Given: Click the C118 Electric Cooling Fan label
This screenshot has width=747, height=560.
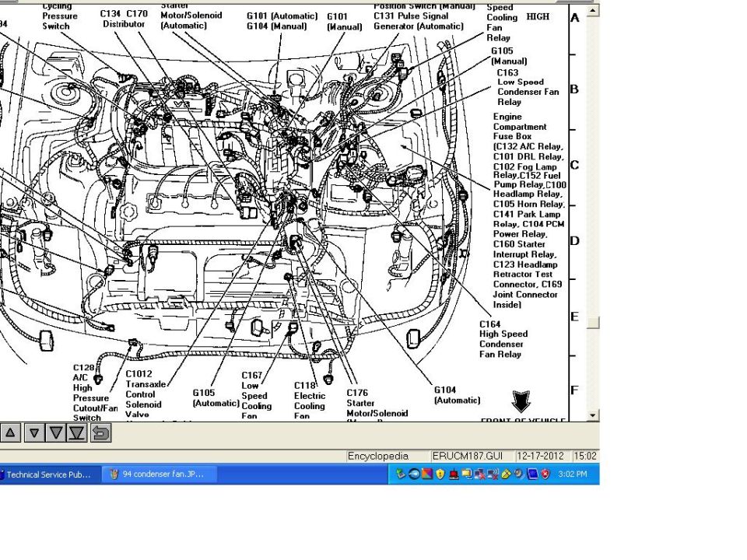Looking at the screenshot, I should 310,401.
